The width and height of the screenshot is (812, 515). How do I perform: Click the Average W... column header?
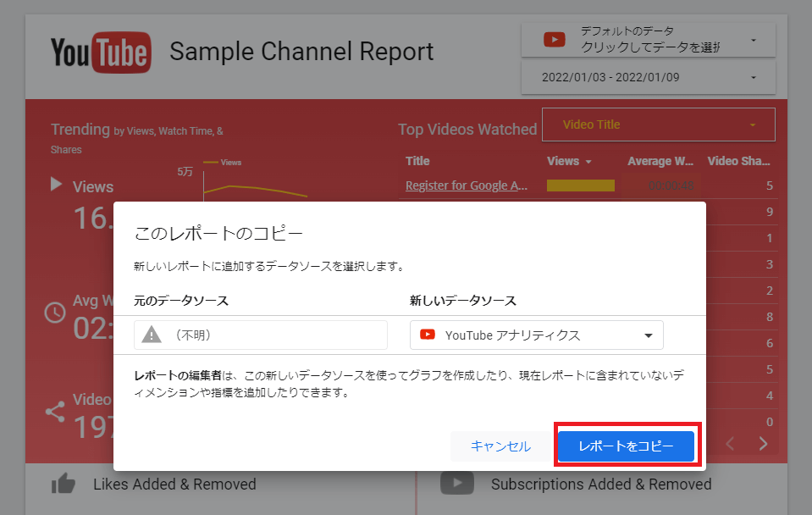point(660,161)
